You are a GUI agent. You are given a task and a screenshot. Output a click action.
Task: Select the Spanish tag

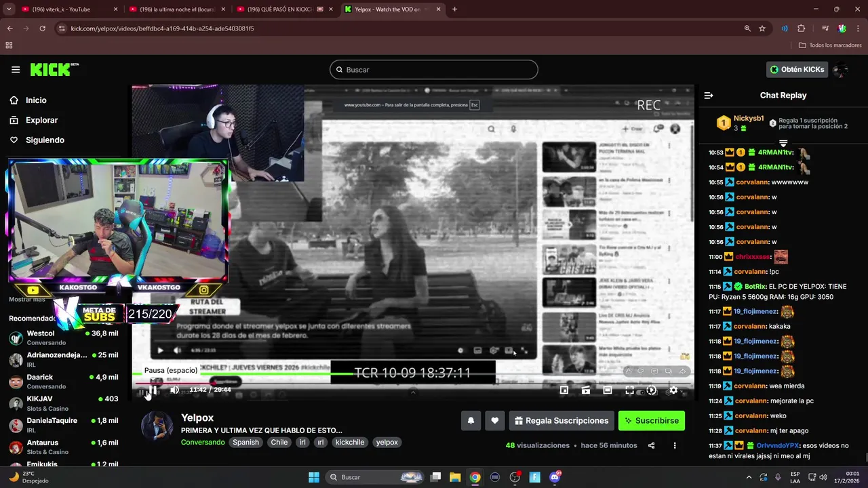(246, 442)
